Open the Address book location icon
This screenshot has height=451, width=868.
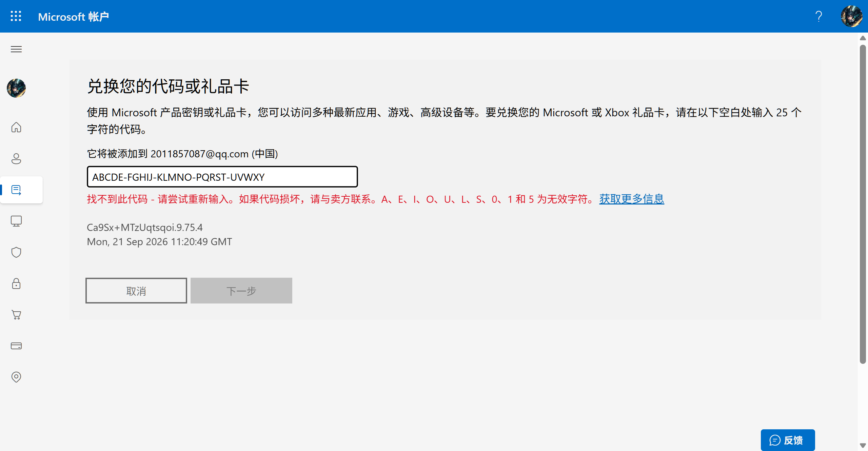point(16,377)
